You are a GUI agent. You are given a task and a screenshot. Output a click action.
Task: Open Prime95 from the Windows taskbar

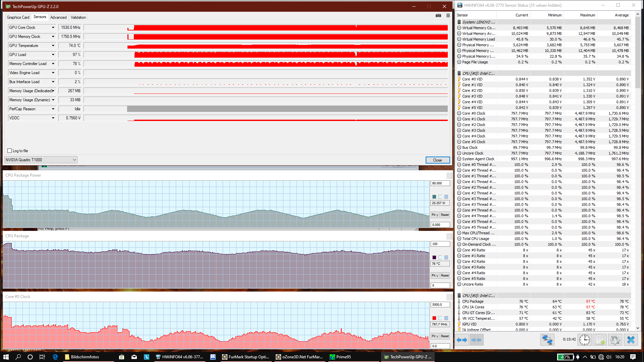(340, 357)
